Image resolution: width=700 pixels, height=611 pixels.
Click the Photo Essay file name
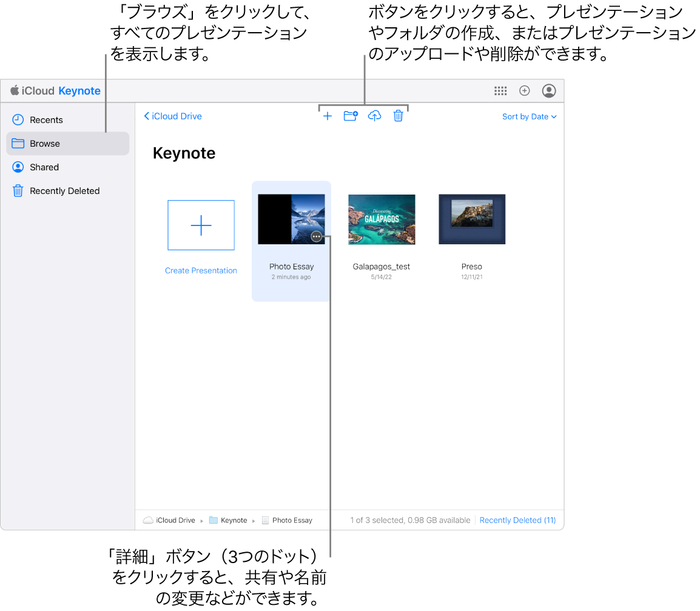click(291, 266)
